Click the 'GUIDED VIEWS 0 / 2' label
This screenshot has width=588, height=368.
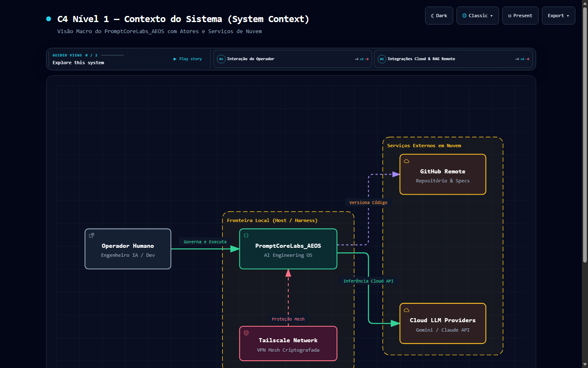(x=75, y=55)
